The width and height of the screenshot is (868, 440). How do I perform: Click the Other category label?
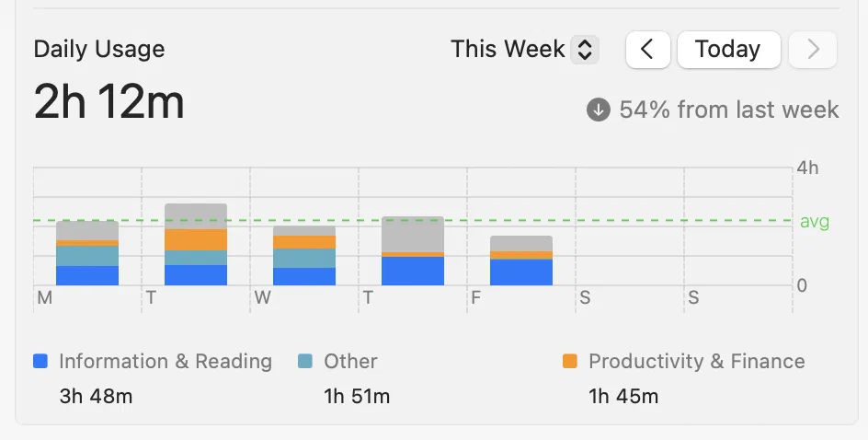pyautogui.click(x=350, y=362)
